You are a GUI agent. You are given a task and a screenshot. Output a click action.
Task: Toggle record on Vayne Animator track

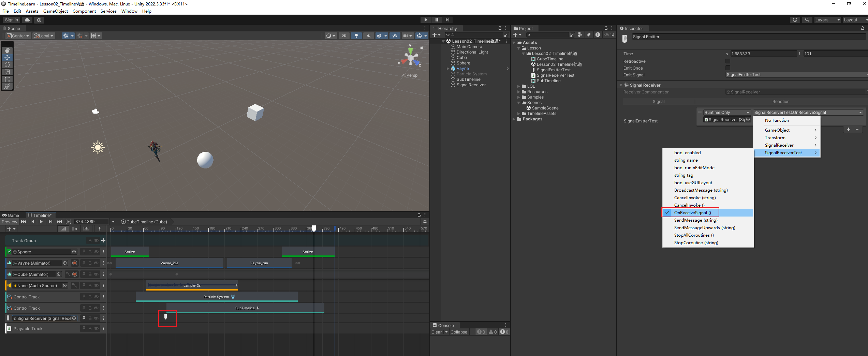tap(75, 263)
